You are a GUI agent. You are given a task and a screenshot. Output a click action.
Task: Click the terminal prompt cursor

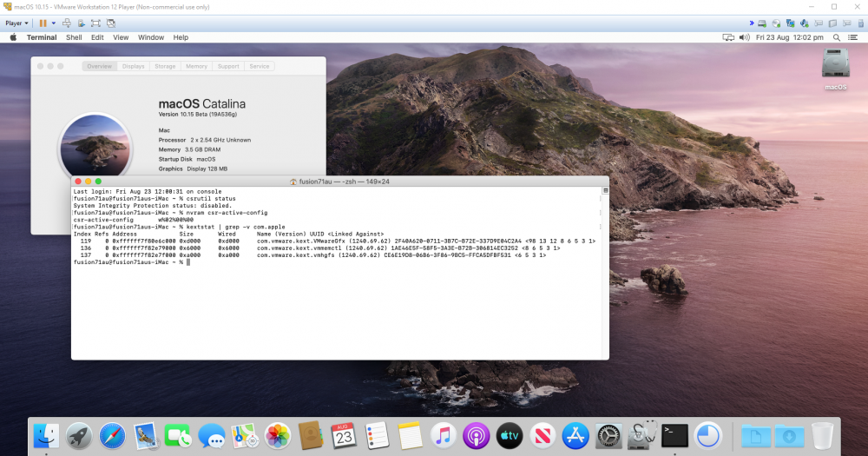click(188, 262)
